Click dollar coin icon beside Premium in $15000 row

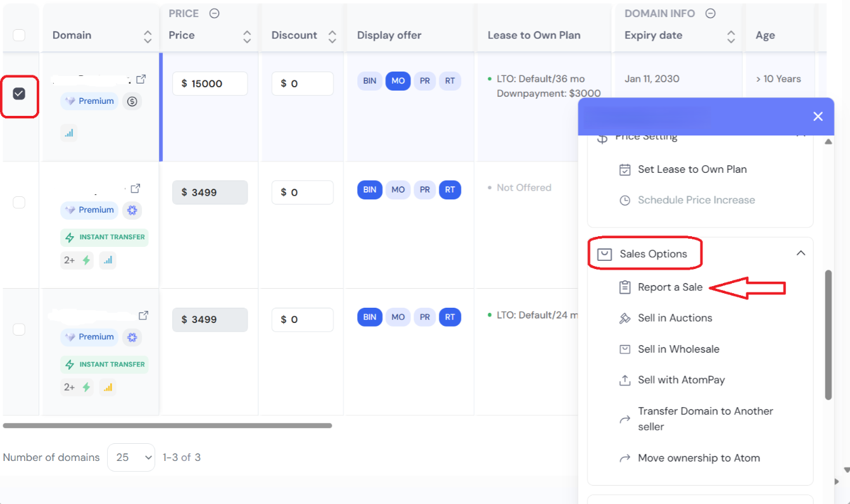click(132, 101)
